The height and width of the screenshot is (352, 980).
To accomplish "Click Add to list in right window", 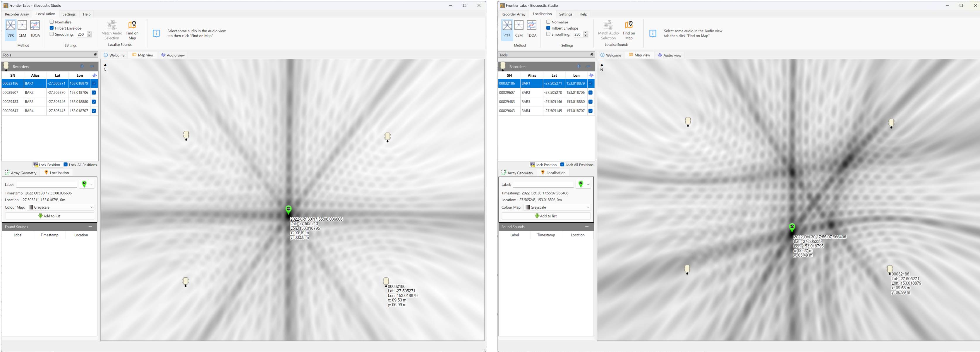I will click(546, 216).
